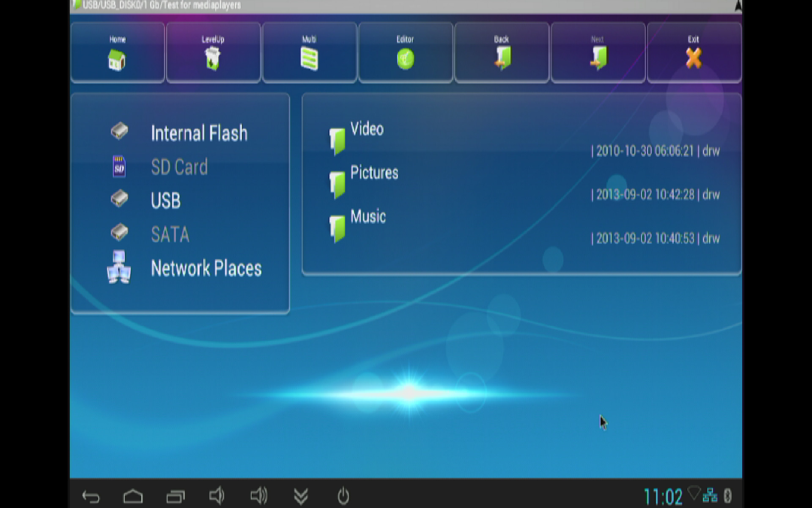The height and width of the screenshot is (508, 812).
Task: Launch the Editor green circle icon
Action: [x=405, y=58]
